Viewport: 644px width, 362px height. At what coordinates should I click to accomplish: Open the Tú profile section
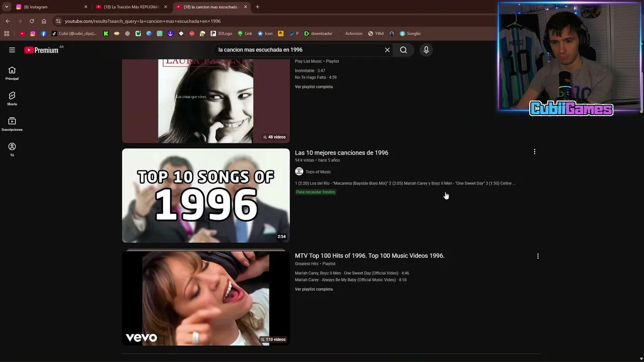click(x=12, y=149)
